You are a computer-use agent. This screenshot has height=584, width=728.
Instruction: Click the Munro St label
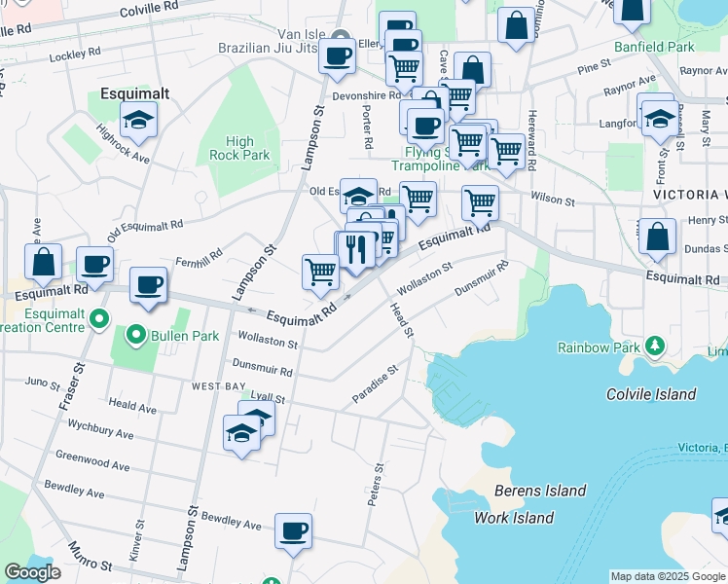click(x=91, y=556)
